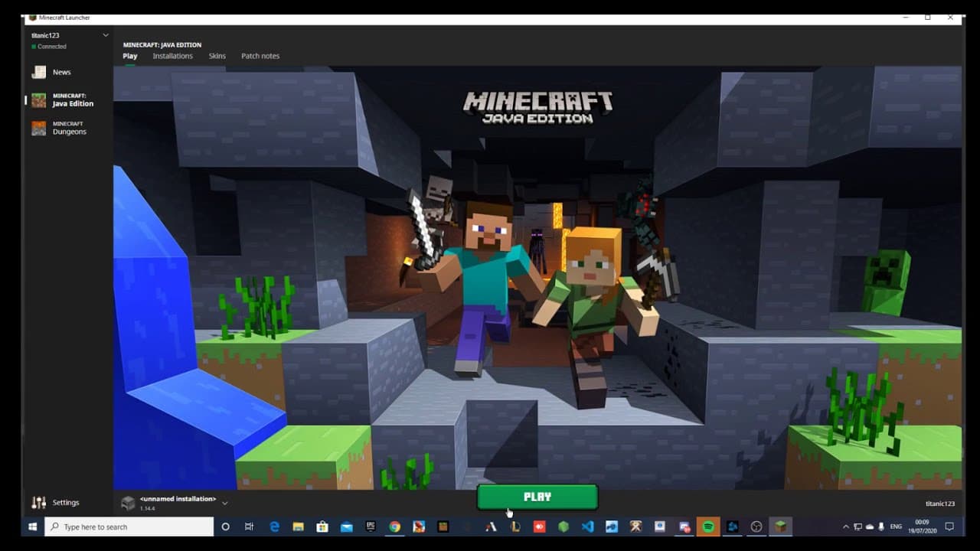The image size is (980, 551).
Task: Open Visual Studio Code from taskbar
Action: pyautogui.click(x=587, y=527)
